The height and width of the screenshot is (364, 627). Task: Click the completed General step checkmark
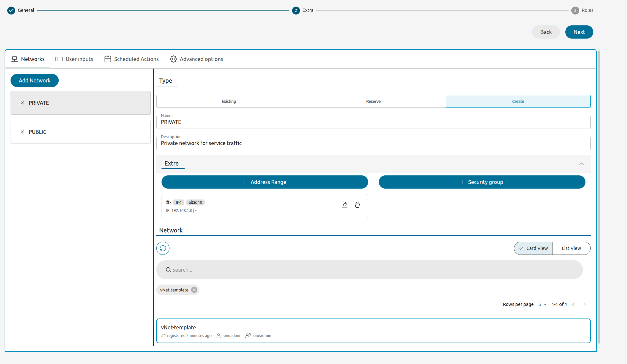coord(11,10)
